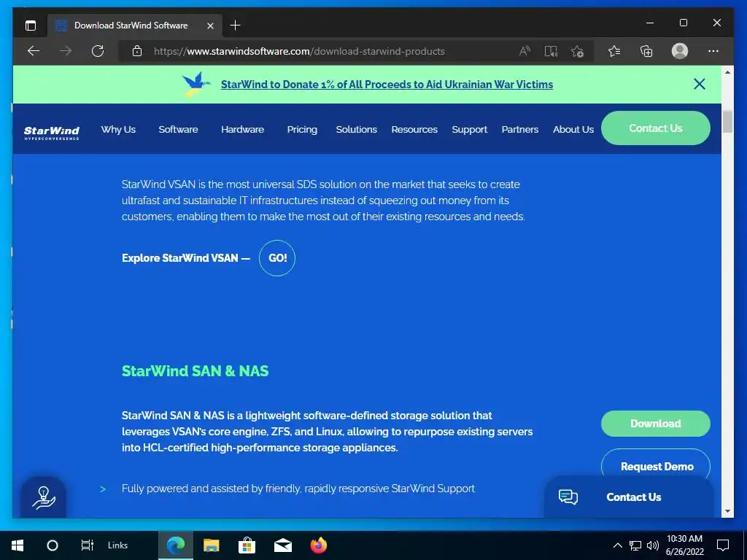Close the Download StarWind Software tab
747x560 pixels.
pos(210,26)
